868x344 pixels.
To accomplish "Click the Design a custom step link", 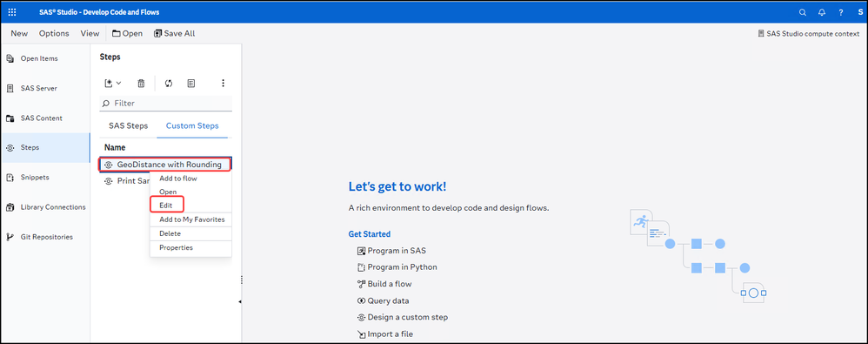I will (403, 317).
